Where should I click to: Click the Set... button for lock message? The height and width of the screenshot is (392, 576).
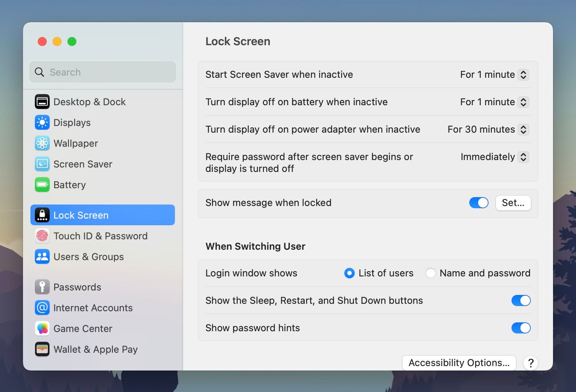[513, 203]
